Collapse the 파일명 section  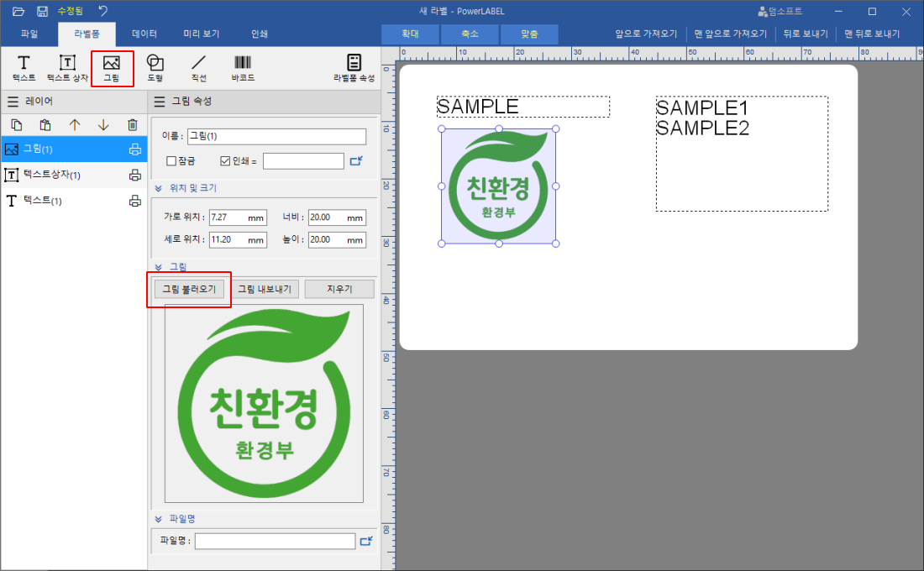point(159,518)
